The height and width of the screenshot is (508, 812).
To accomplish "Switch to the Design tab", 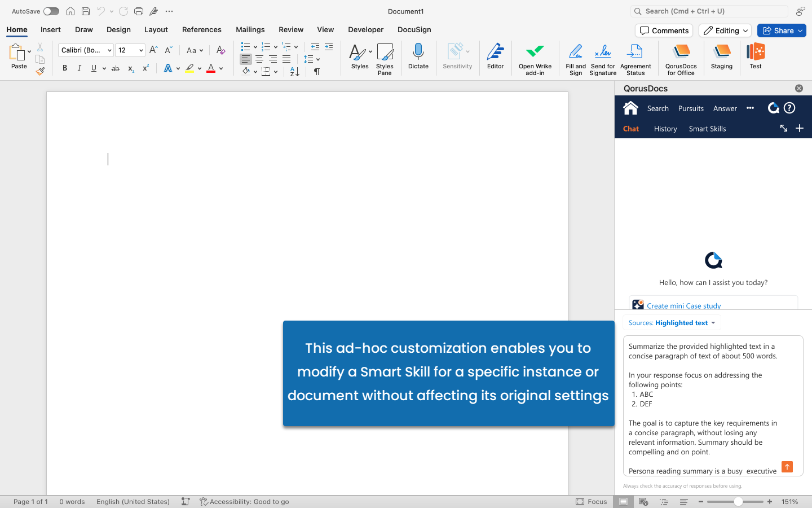I will 118,29.
